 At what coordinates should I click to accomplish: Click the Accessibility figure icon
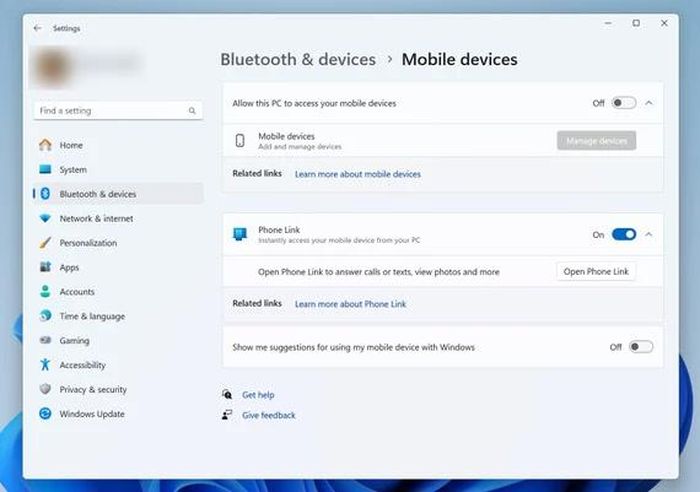point(45,365)
